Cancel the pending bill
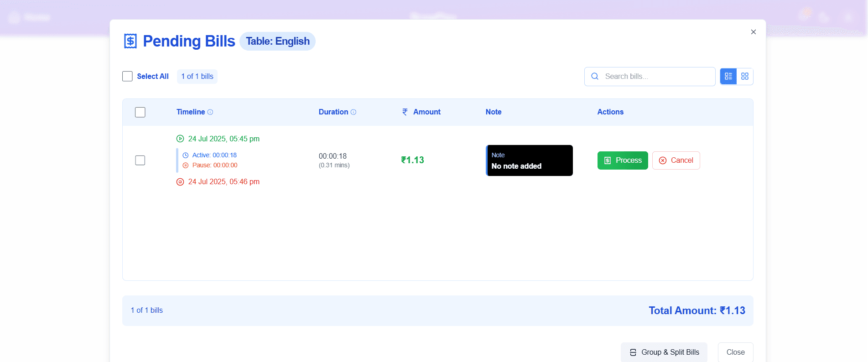Screen dimensions: 868x362 tap(676, 160)
